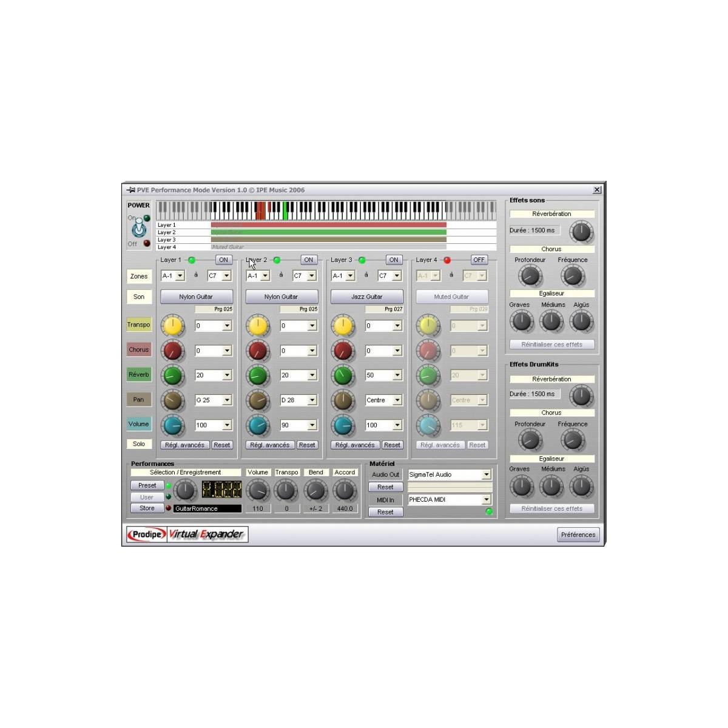Viewport: 728px width, 728px height.
Task: Open the Préférences button
Action: coord(578,534)
